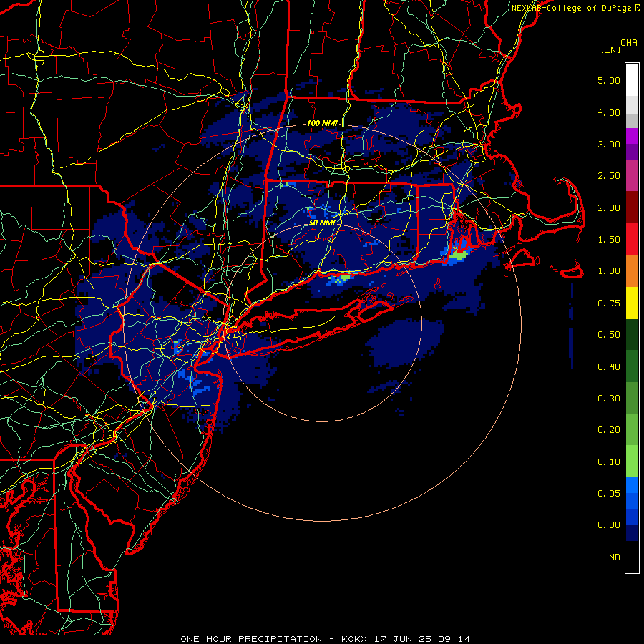The image size is (644, 644).
Task: Click the ONE HOUR PRECIPITATION title caption
Action: (326, 639)
